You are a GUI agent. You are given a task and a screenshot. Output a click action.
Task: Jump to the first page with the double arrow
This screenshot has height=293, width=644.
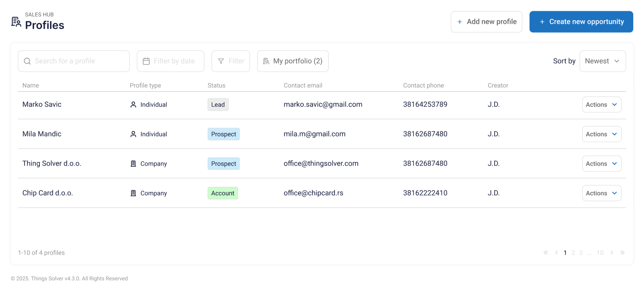546,253
